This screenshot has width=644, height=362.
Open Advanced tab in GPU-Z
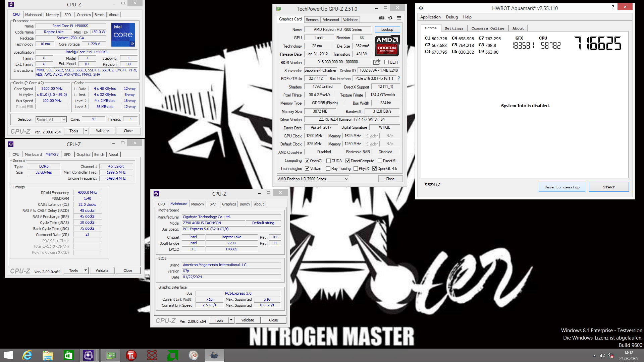pos(331,20)
